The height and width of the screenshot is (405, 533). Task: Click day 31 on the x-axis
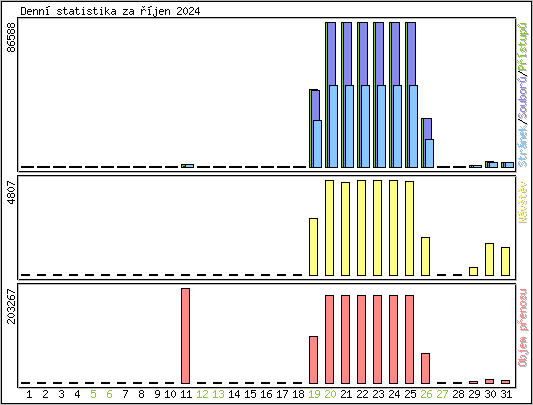point(506,394)
